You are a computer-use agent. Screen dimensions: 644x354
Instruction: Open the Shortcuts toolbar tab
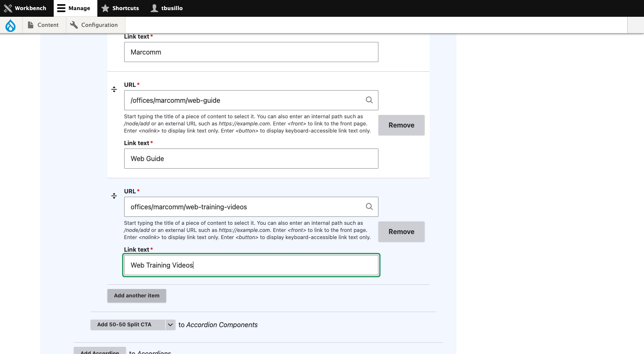tap(120, 8)
